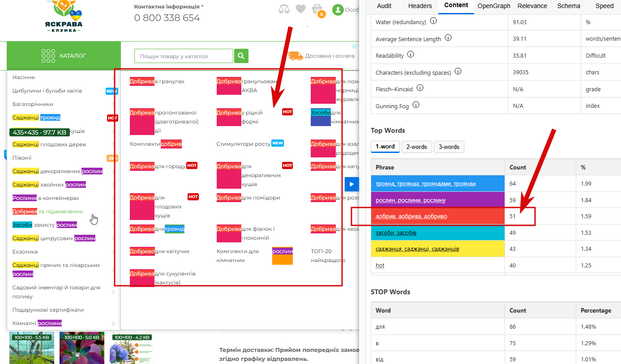Open the OpenGraph tab
Screen dimensions: 621x364
494,6
